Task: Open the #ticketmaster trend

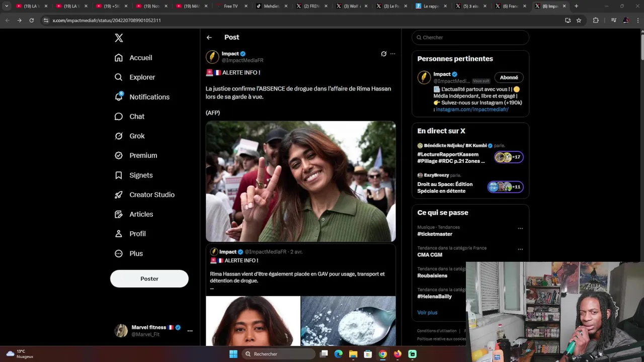Action: 435,234
